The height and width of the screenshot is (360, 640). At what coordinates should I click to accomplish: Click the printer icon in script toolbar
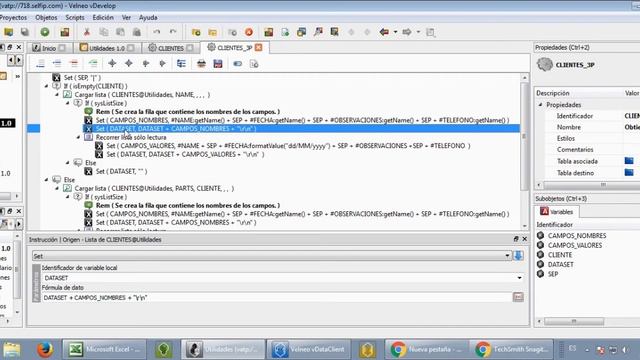coord(201,64)
